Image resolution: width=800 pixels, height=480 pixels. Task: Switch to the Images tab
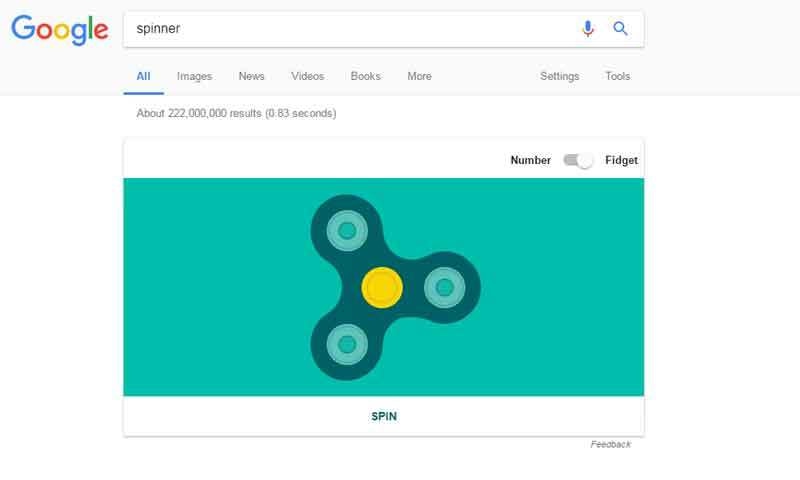[x=194, y=76]
